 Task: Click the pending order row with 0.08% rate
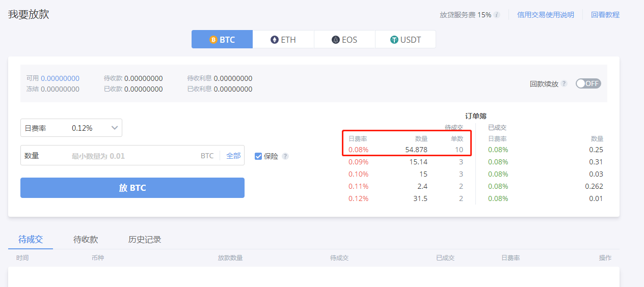[406, 150]
